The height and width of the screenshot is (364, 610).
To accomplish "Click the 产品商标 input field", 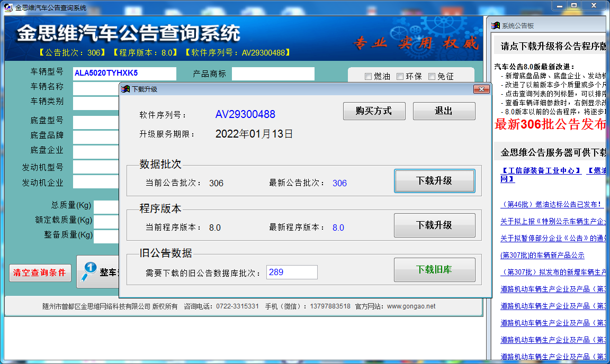I will [x=273, y=74].
